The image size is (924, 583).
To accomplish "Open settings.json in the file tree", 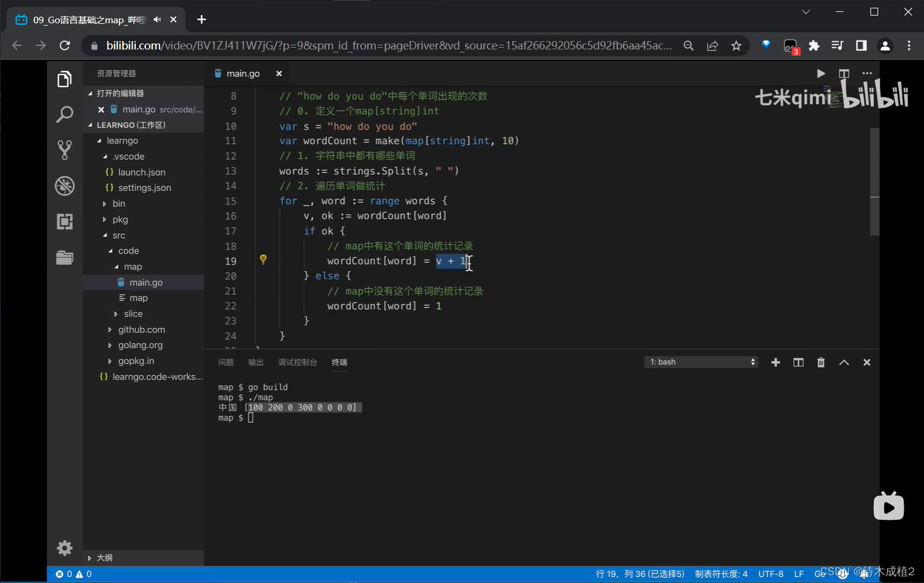I will [x=144, y=188].
